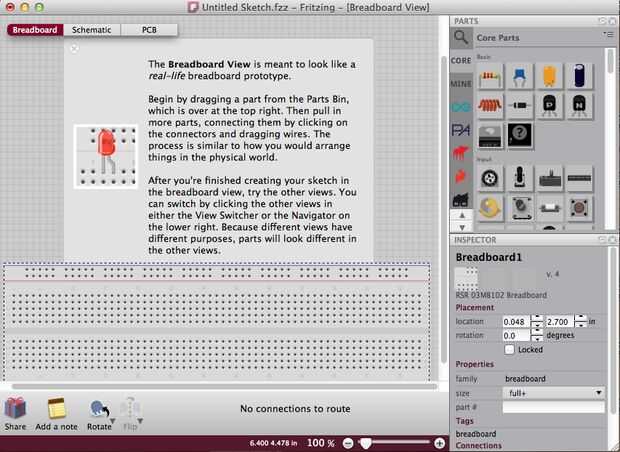Open the PA parts bin tab

click(461, 130)
